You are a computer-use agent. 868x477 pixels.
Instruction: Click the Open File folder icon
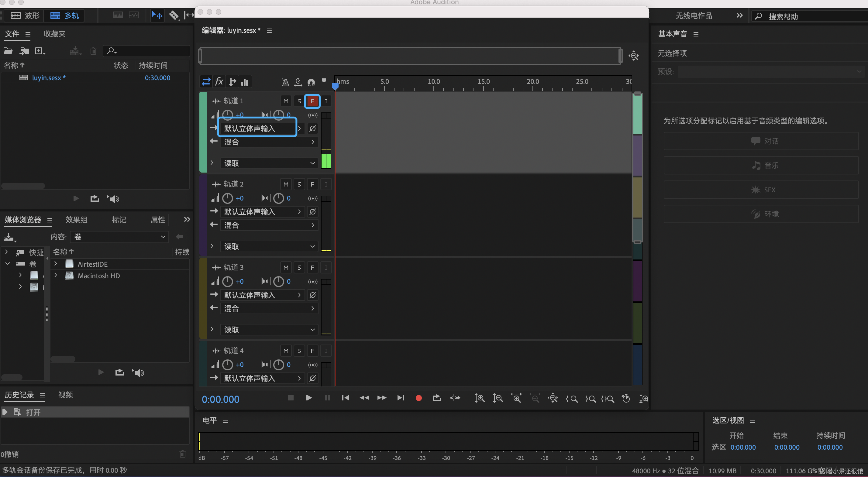click(8, 51)
